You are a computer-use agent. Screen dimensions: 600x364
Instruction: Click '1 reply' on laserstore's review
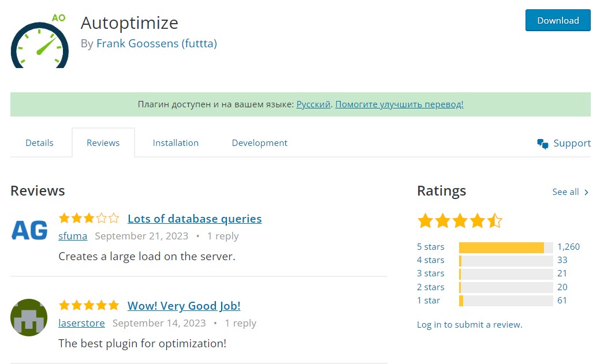click(x=240, y=324)
